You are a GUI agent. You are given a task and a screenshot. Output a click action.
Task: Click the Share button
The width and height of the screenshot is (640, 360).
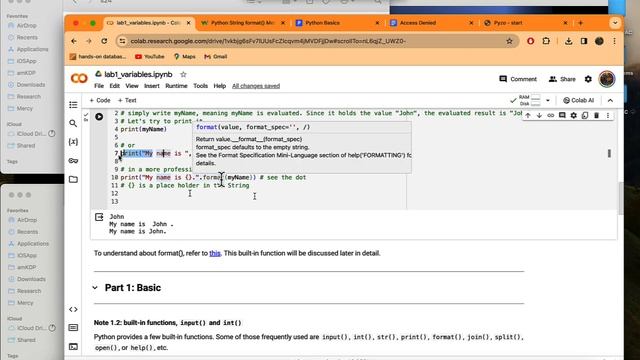pos(562,79)
